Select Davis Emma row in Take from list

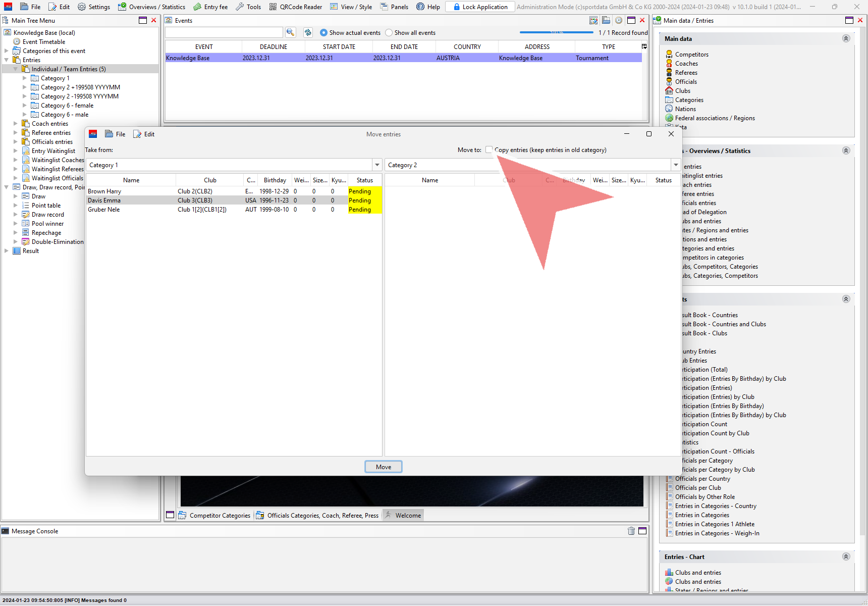[234, 200]
